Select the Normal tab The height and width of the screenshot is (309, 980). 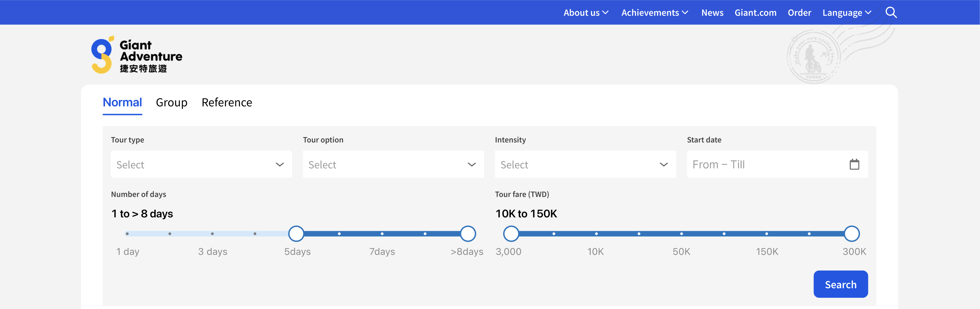click(122, 102)
